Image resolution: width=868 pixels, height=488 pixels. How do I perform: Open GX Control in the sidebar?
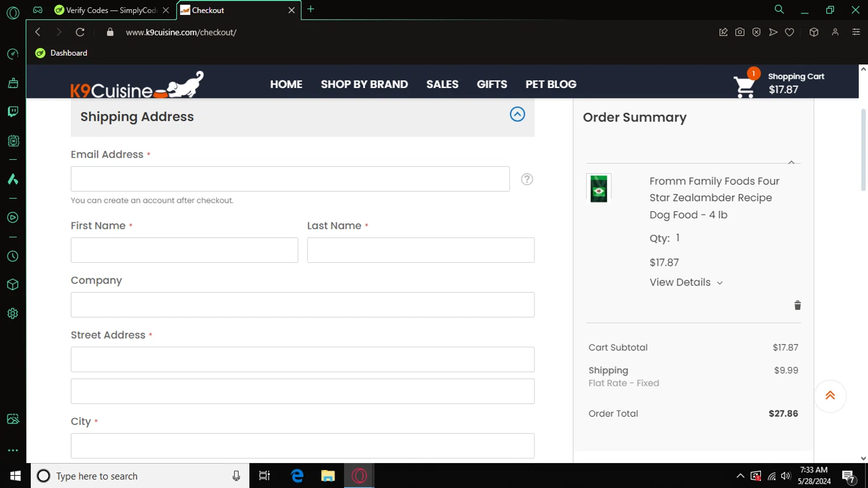[x=13, y=54]
